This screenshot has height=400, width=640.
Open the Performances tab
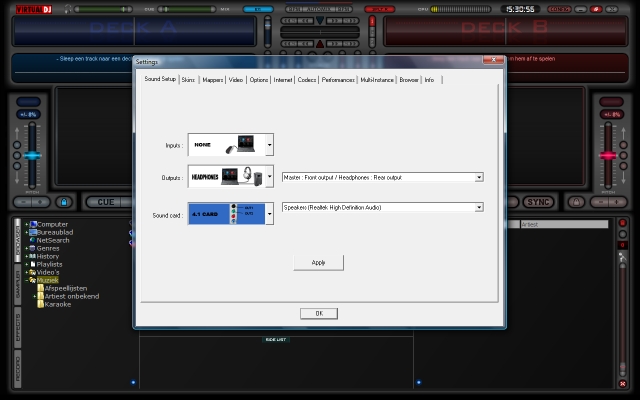click(x=338, y=80)
